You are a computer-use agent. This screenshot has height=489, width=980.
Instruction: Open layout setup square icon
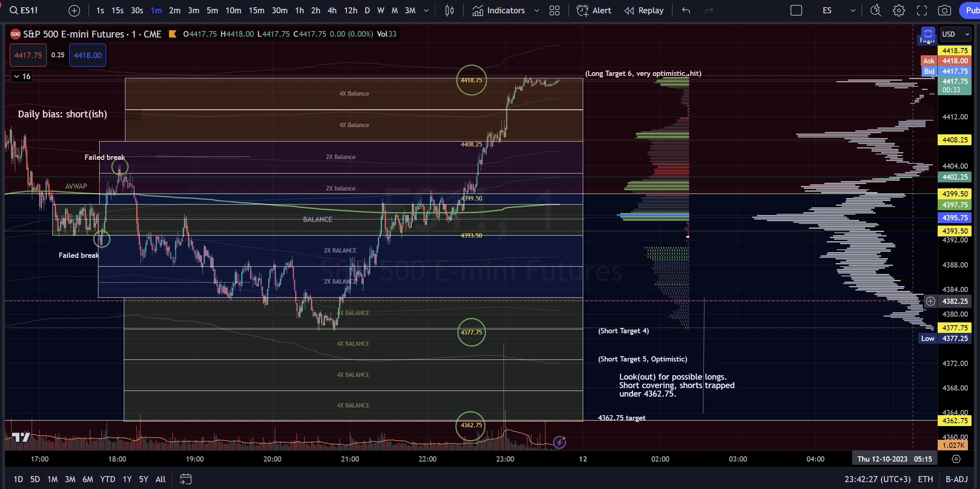tap(796, 10)
